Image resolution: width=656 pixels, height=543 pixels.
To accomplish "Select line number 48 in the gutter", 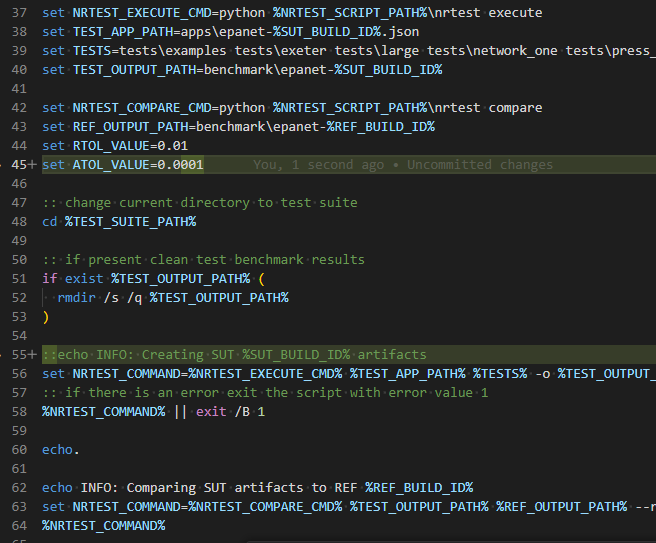I will pos(19,222).
